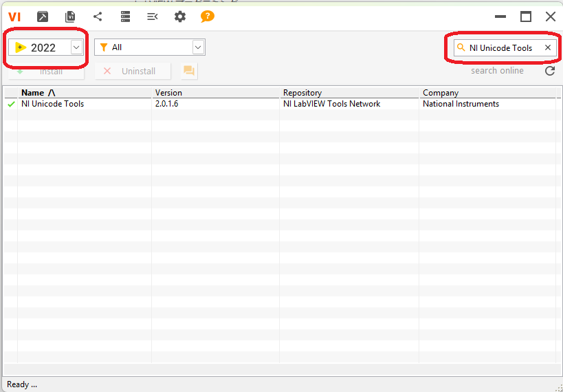Viewport: 563px width, 392px height.
Task: Click the green installed checkmark icon
Action: [11, 105]
